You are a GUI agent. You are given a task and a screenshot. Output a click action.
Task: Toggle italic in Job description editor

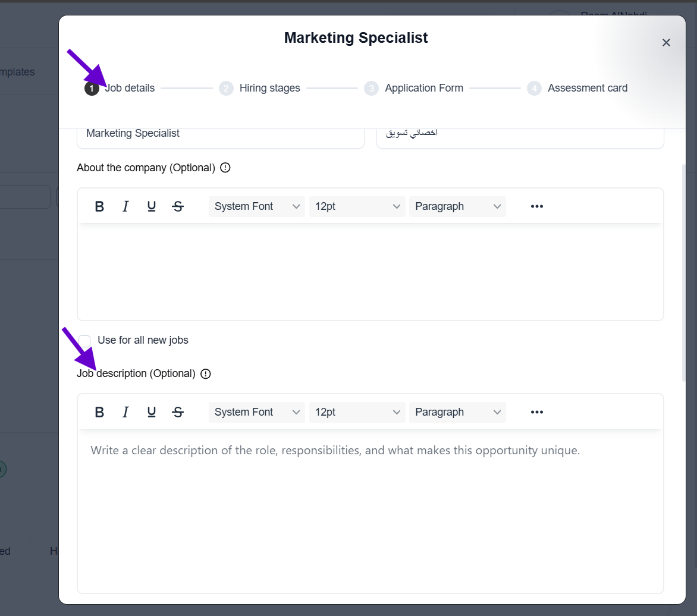pyautogui.click(x=125, y=412)
